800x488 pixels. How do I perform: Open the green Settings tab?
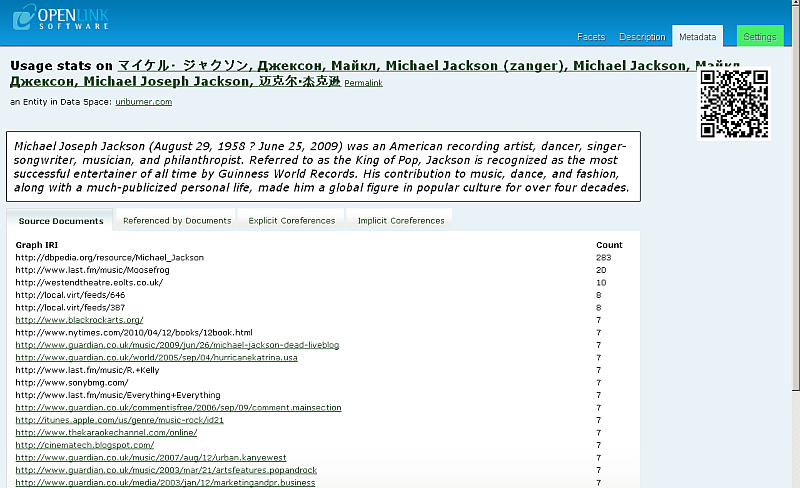[760, 36]
